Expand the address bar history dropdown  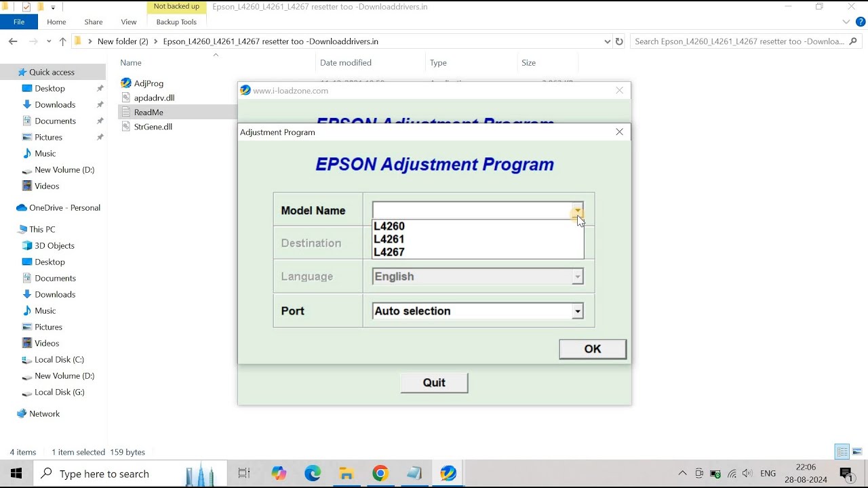607,41
